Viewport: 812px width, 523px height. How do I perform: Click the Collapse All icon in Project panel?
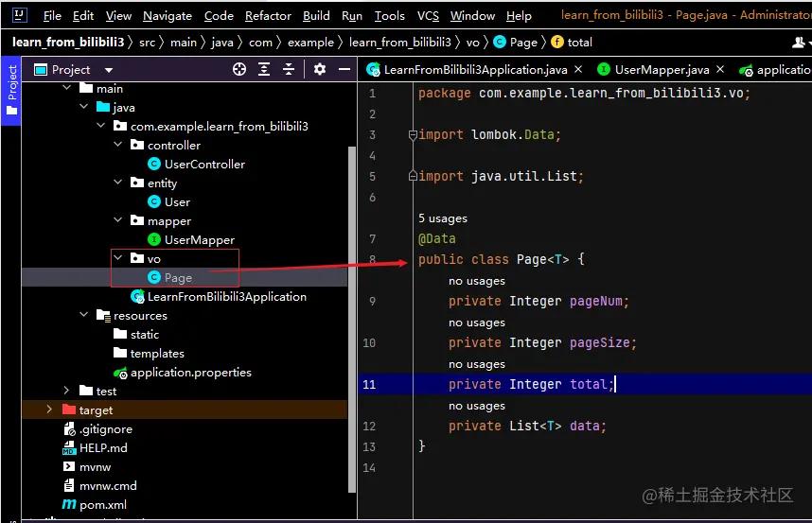289,69
